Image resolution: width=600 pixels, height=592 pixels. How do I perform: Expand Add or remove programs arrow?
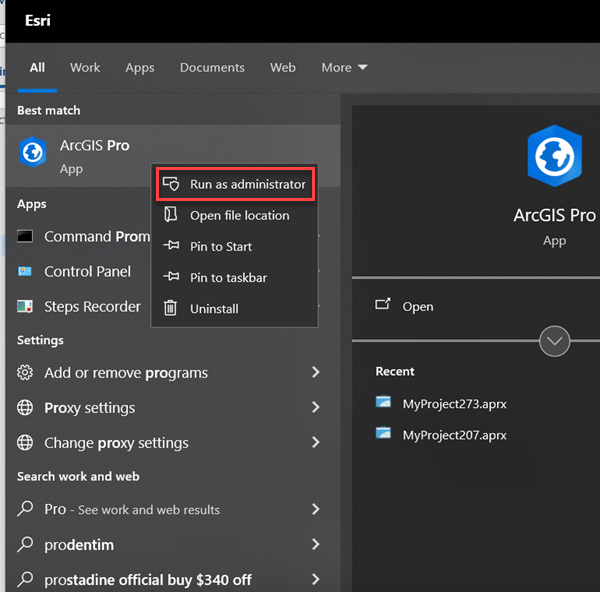pyautogui.click(x=316, y=372)
